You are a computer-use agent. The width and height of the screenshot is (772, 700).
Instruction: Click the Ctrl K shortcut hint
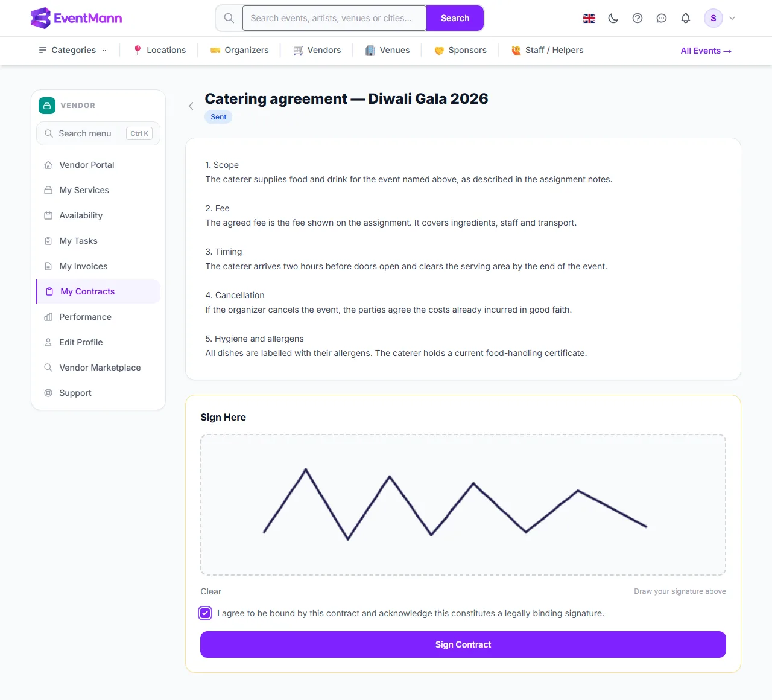coord(139,133)
